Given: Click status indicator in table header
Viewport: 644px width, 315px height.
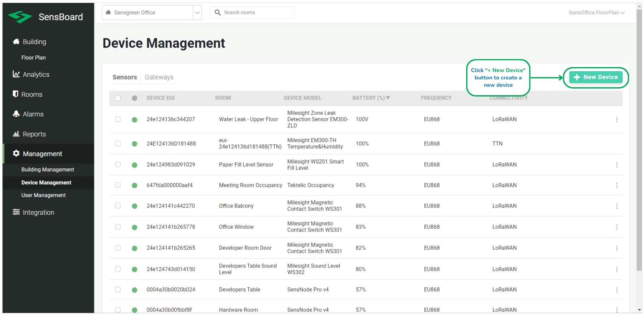Looking at the screenshot, I should tap(135, 98).
